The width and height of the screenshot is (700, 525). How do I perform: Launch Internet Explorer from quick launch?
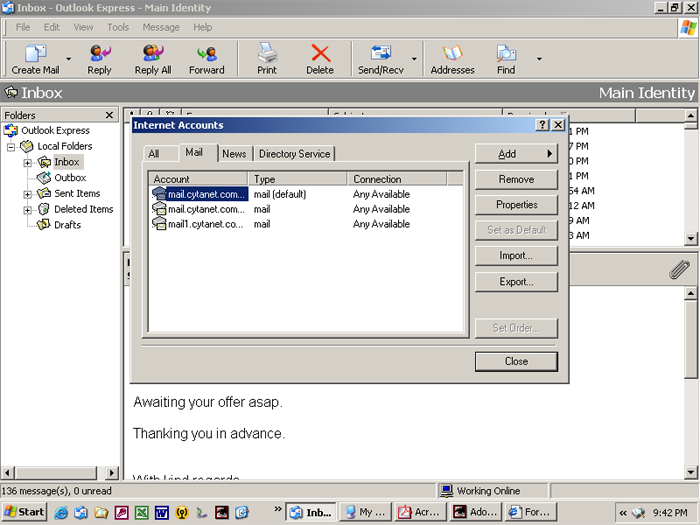pyautogui.click(x=61, y=512)
